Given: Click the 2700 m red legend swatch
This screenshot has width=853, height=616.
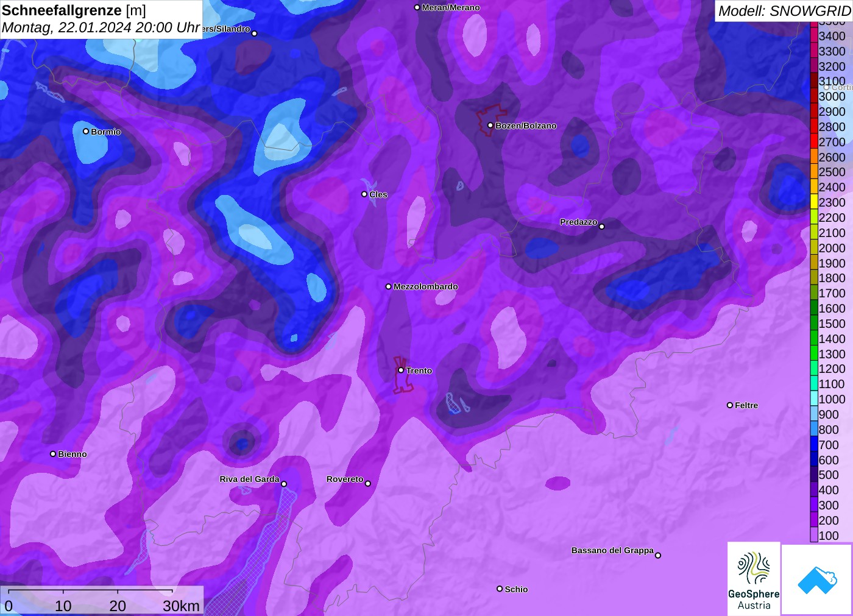Looking at the screenshot, I should pyautogui.click(x=813, y=142).
